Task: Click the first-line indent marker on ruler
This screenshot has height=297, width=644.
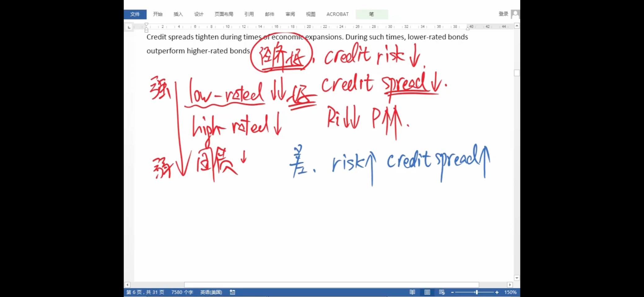Action: pos(147,24)
